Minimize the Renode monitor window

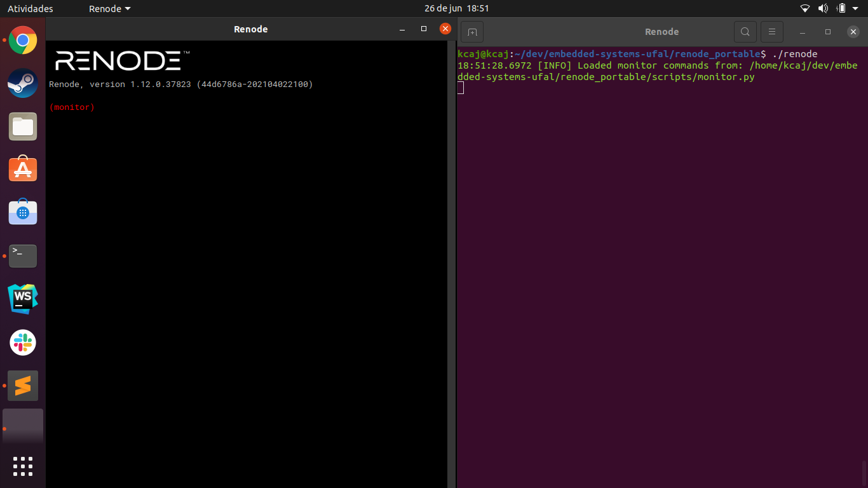pyautogui.click(x=402, y=29)
